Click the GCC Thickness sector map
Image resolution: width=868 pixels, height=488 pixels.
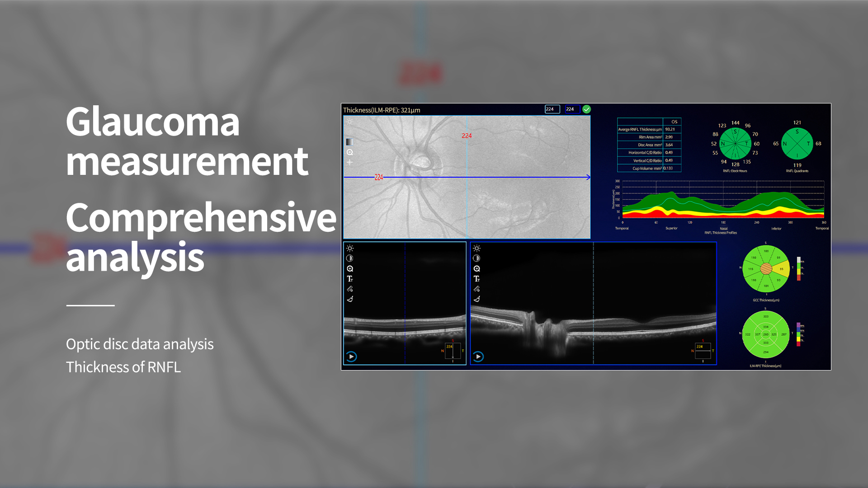766,269
